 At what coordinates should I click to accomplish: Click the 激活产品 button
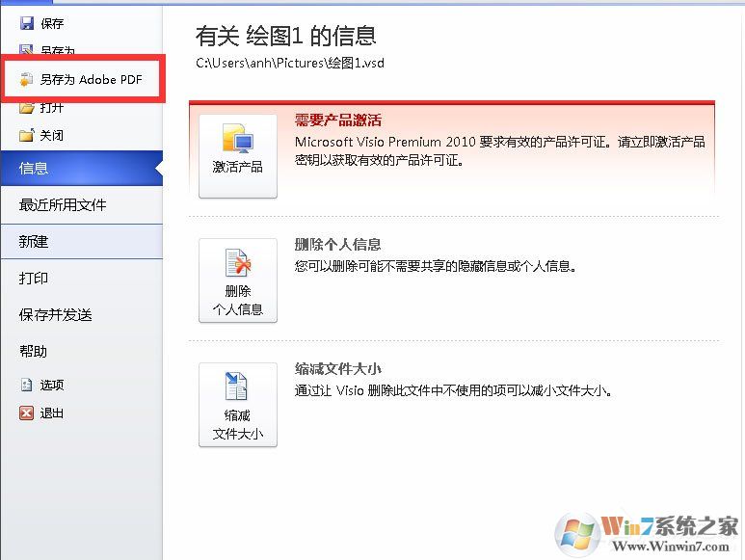click(237, 156)
